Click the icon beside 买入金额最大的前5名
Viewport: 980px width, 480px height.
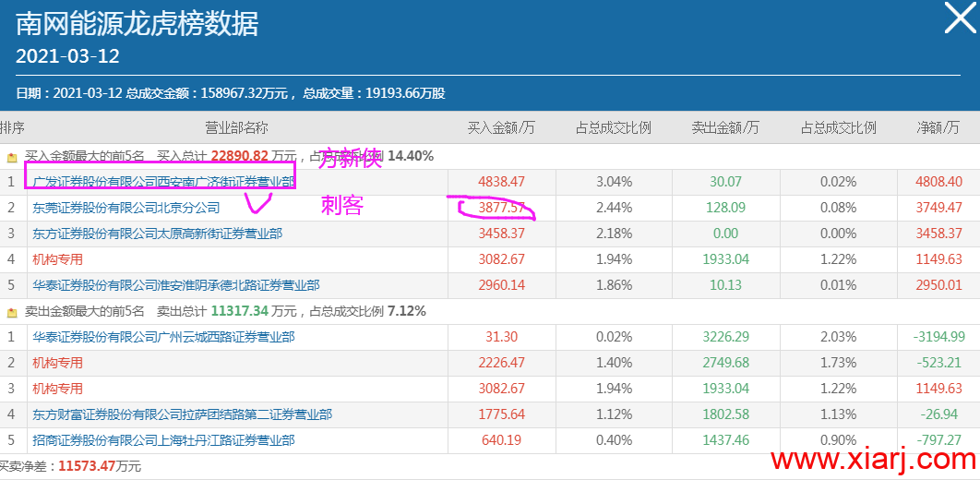12,157
